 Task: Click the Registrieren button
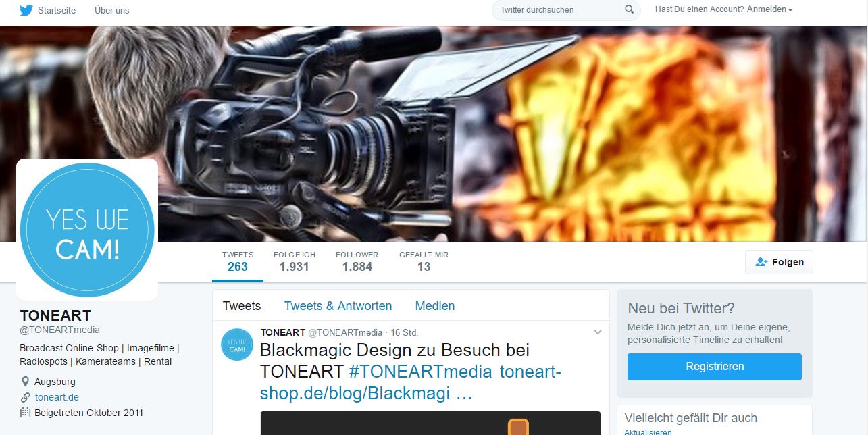pyautogui.click(x=715, y=367)
